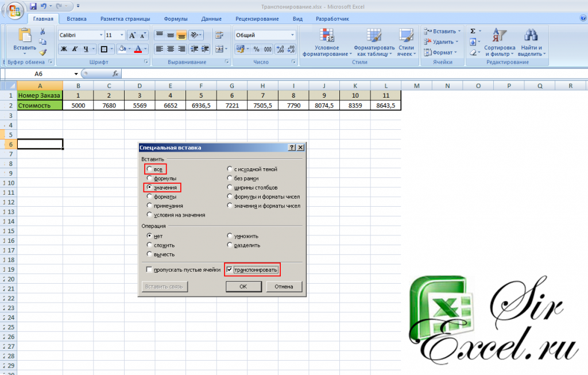Click the dialog's '?' help button
The image size is (588, 375).
[x=292, y=148]
